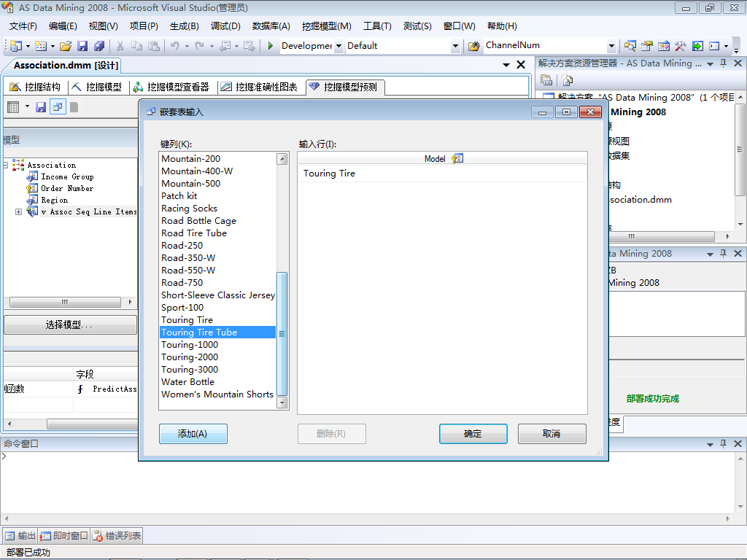The width and height of the screenshot is (747, 560).
Task: Open the 文件(F) menu
Action: pos(23,26)
